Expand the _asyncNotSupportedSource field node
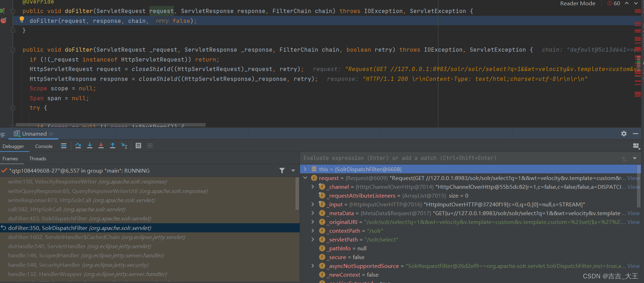Screen dimensions: 644x283 click(x=313, y=266)
